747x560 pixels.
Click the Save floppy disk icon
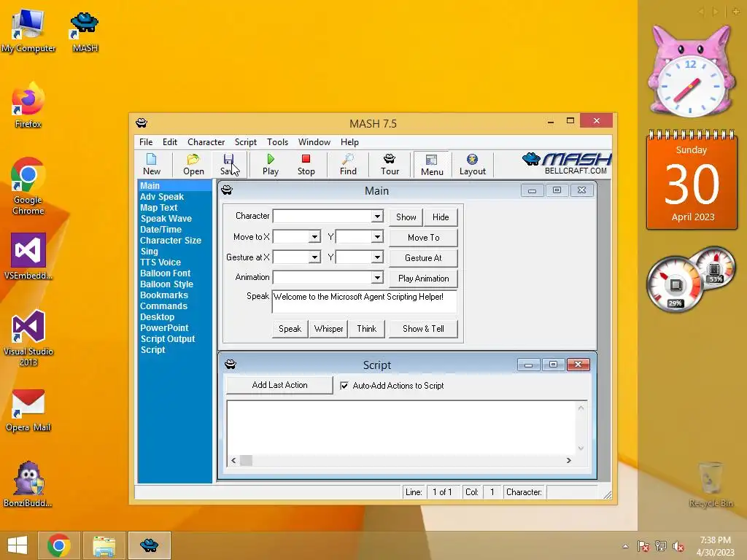(x=228, y=164)
